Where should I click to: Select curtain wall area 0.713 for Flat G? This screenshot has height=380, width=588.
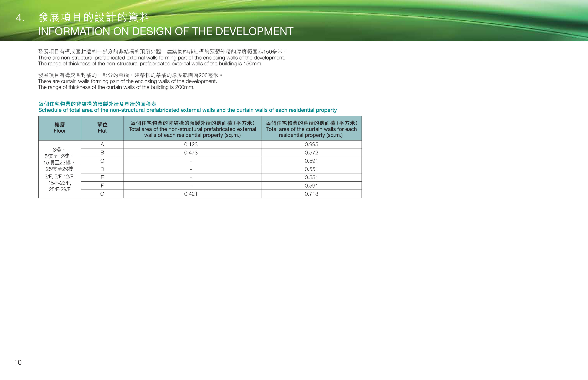point(311,194)
